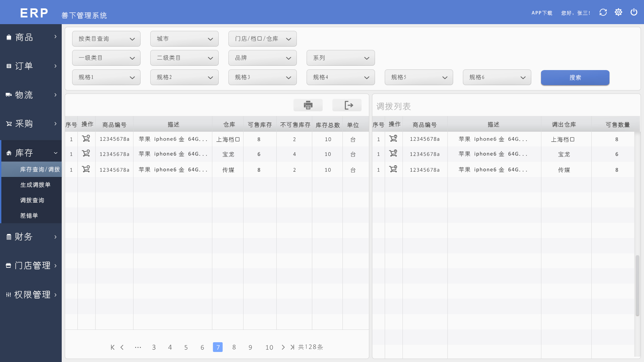
Task: Click the cart icon on the 宝龙 transfer row
Action: coord(393,154)
